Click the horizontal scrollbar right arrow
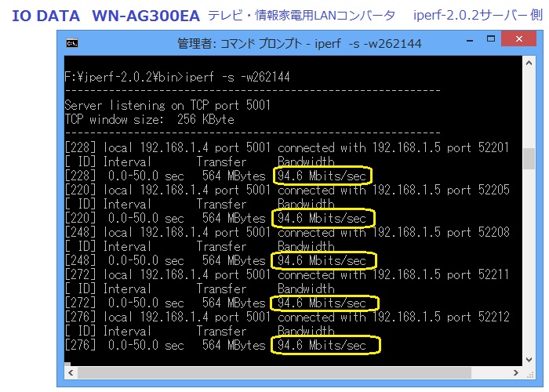The height and width of the screenshot is (392, 549). tap(516, 372)
